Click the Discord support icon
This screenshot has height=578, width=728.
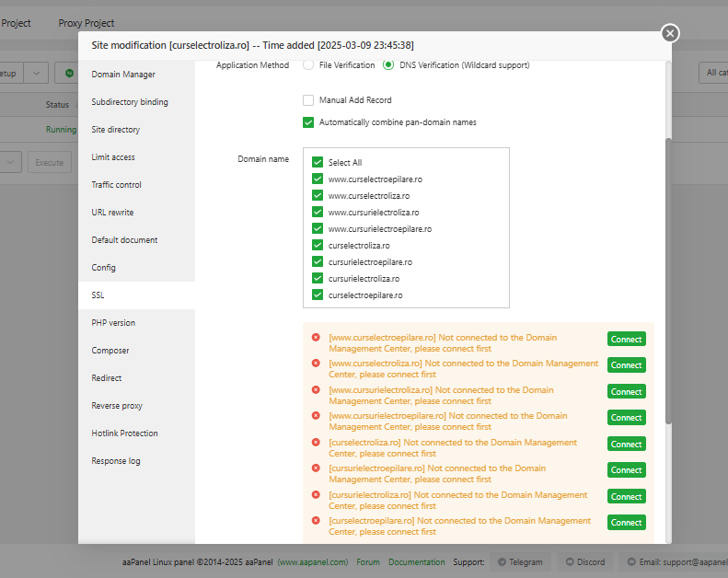[570, 561]
